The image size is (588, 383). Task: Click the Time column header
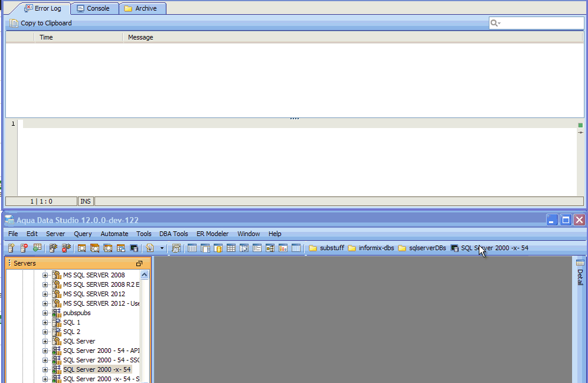pos(79,37)
